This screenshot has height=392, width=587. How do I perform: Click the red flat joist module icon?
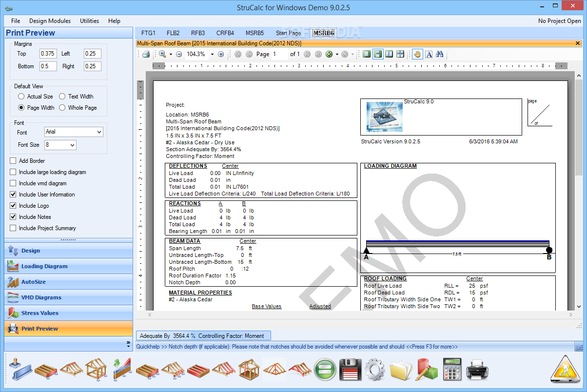tap(198, 370)
